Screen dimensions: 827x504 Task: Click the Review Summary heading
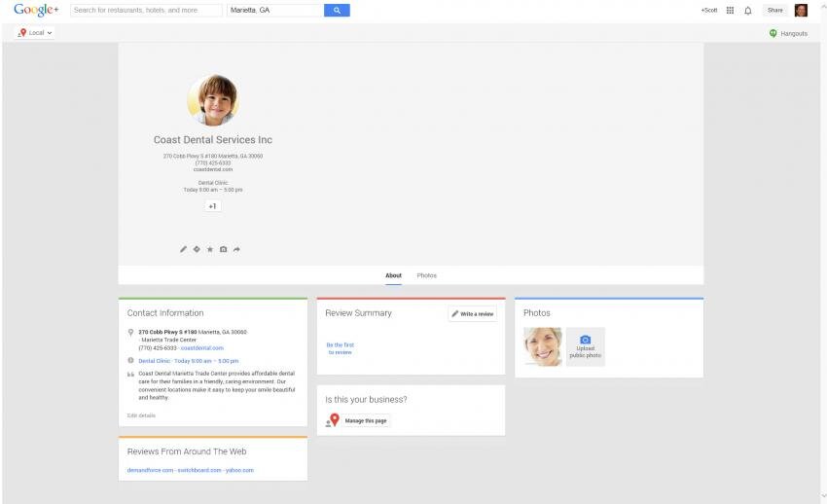click(x=359, y=313)
